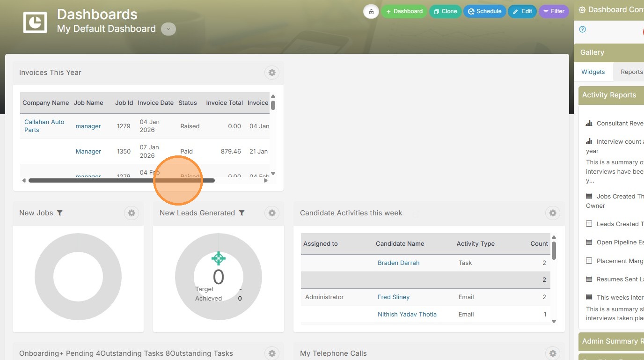Image resolution: width=644 pixels, height=360 pixels.
Task: Click the invoices table scroll-left arrow
Action: click(24, 181)
